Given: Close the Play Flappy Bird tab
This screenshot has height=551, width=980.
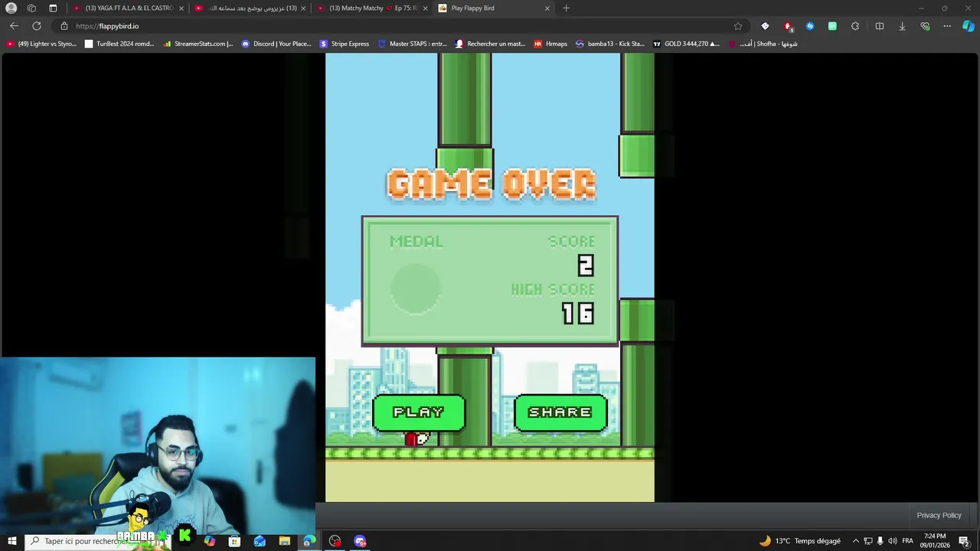Looking at the screenshot, I should (x=547, y=8).
